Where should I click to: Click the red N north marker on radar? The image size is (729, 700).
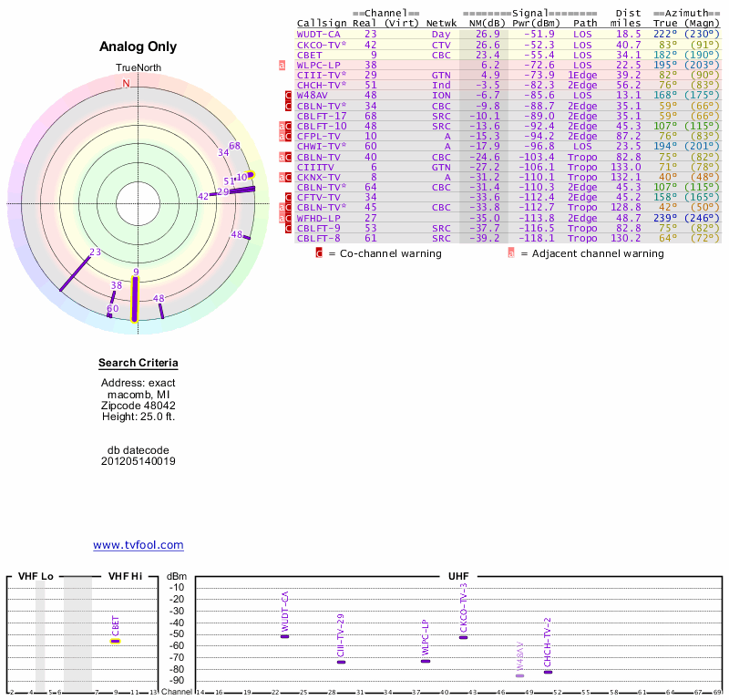[127, 84]
